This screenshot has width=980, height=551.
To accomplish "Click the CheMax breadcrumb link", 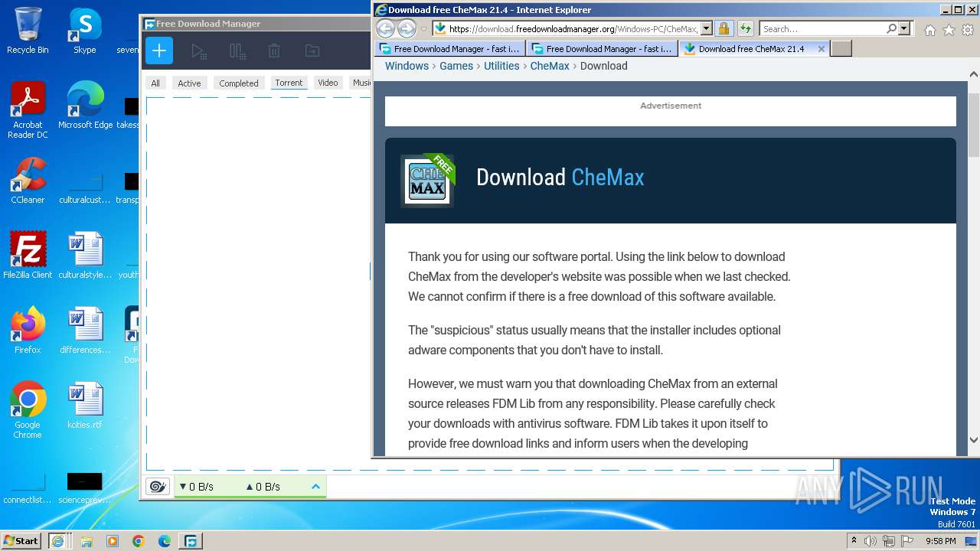I will pyautogui.click(x=550, y=66).
